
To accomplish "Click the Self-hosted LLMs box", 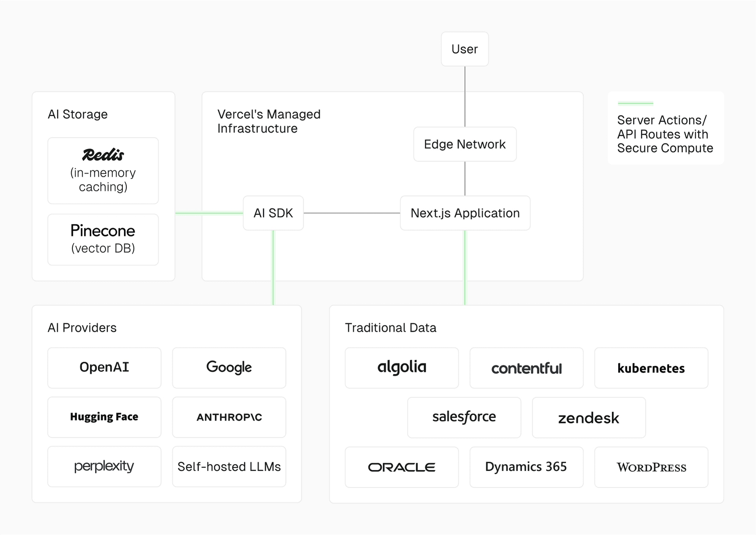I will (x=229, y=467).
